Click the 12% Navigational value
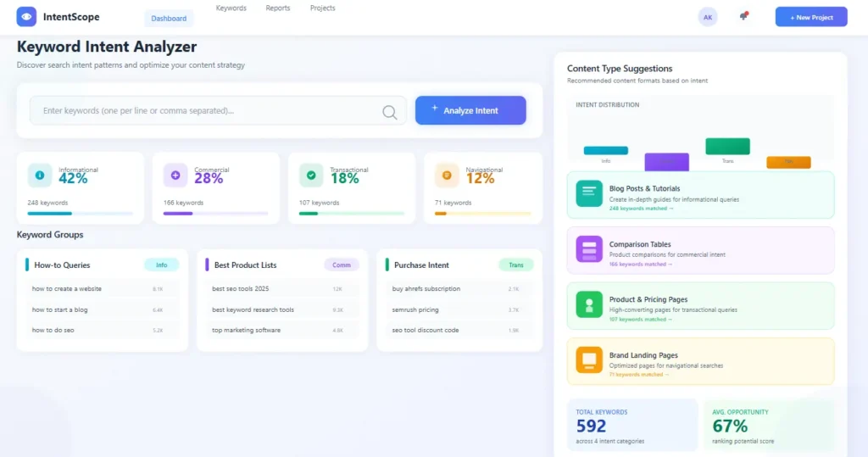868x457 pixels. coord(480,178)
